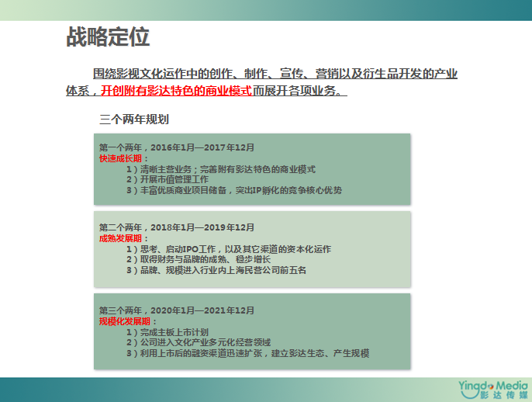Click the 第一个两年 2016年1月—2017年12月 header
This screenshot has height=402, width=532.
click(176, 147)
